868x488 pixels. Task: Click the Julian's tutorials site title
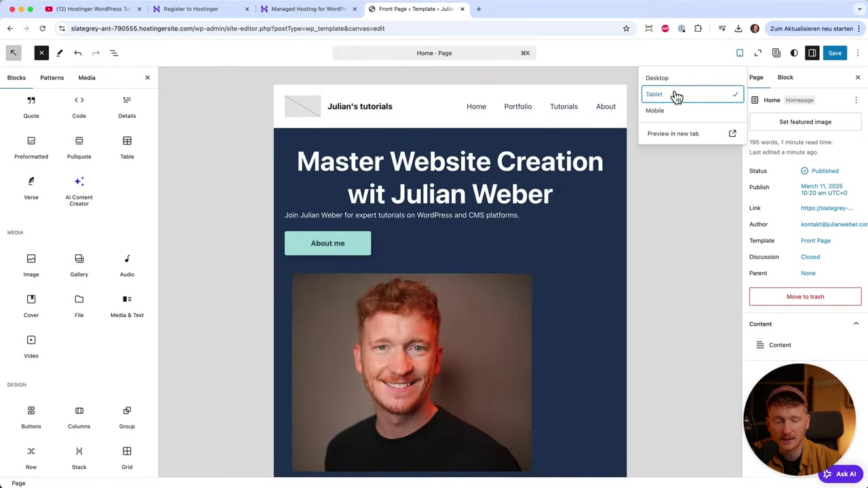click(x=359, y=106)
